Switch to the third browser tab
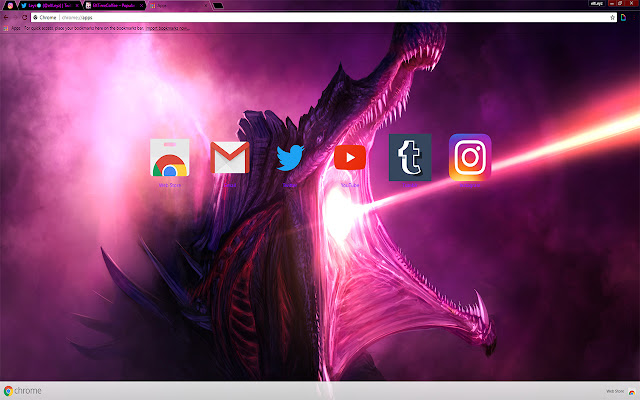Image resolution: width=640 pixels, height=400 pixels. pos(113,6)
